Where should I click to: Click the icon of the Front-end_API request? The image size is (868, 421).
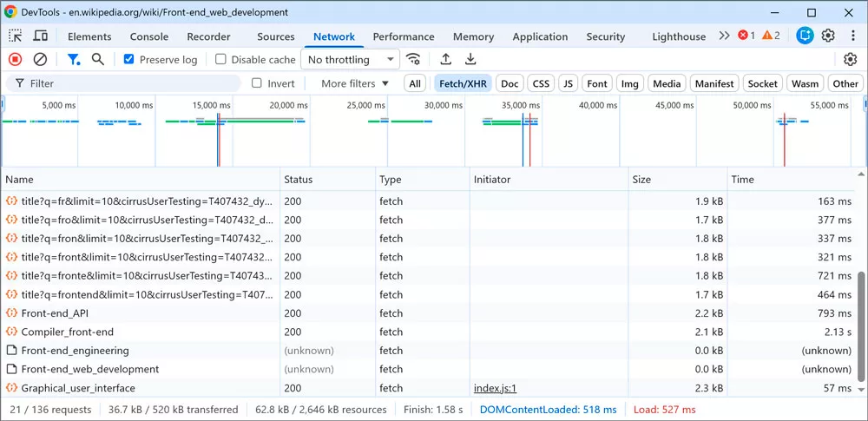11,313
